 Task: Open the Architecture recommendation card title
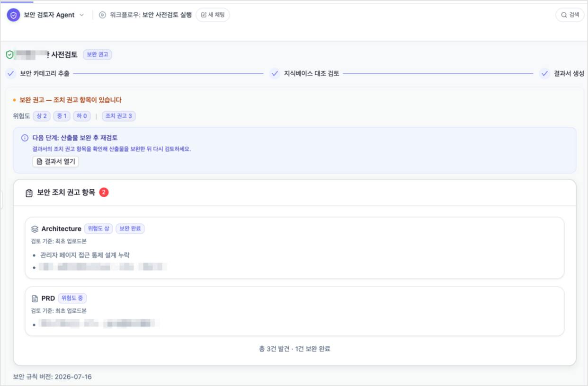(x=62, y=229)
